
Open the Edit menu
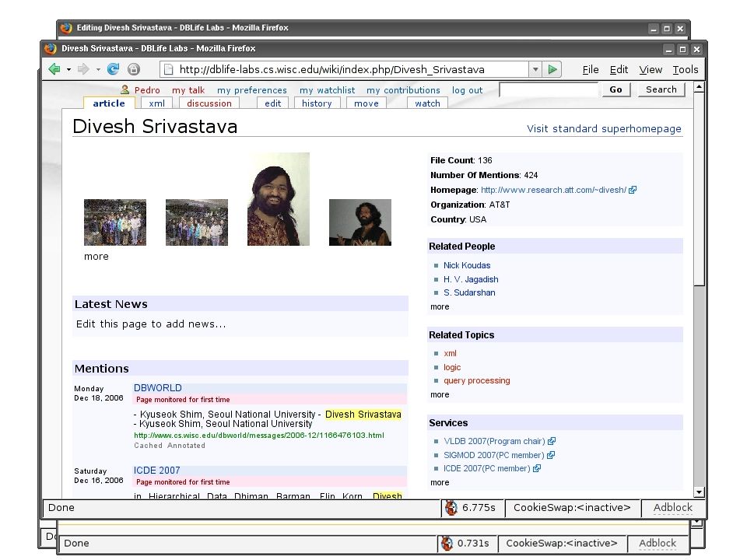tap(619, 69)
